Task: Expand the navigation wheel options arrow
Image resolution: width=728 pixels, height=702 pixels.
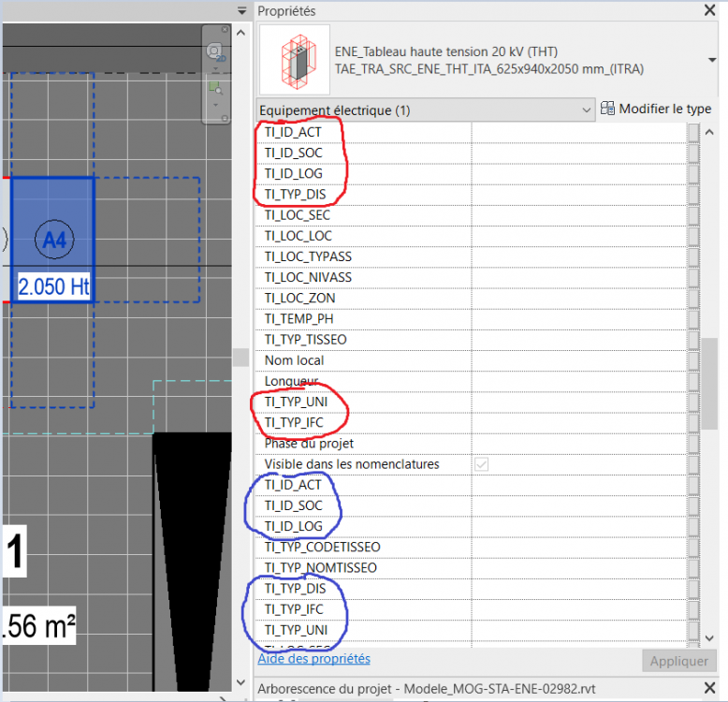Action: coord(215,68)
